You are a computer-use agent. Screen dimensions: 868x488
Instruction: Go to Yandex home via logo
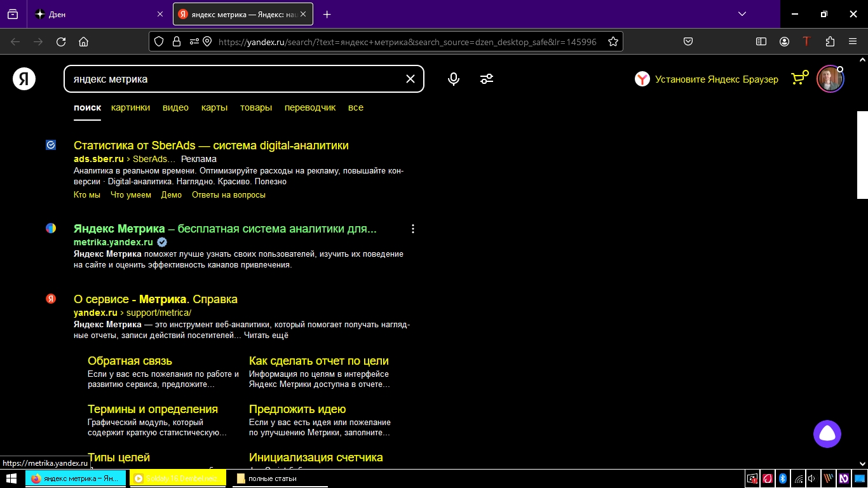point(24,79)
